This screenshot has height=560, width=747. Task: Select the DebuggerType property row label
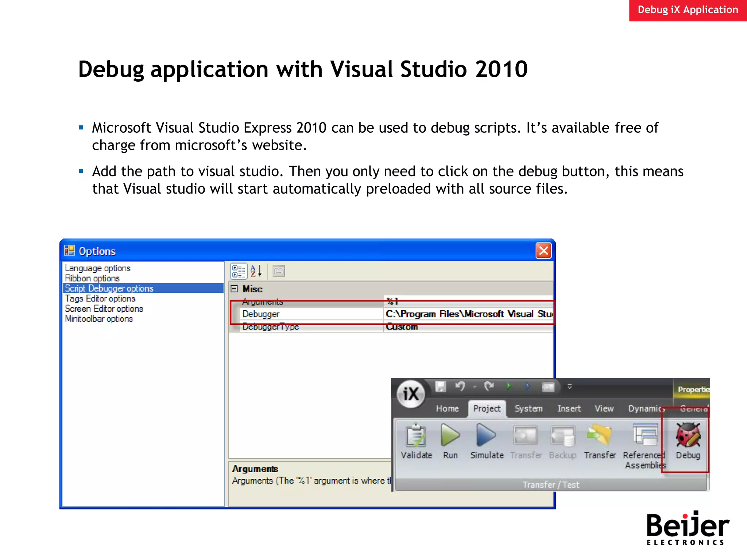pos(311,327)
